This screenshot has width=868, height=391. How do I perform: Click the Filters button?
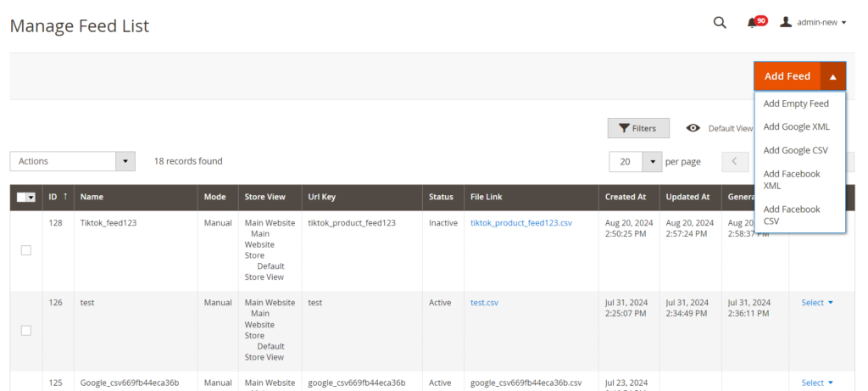click(637, 128)
